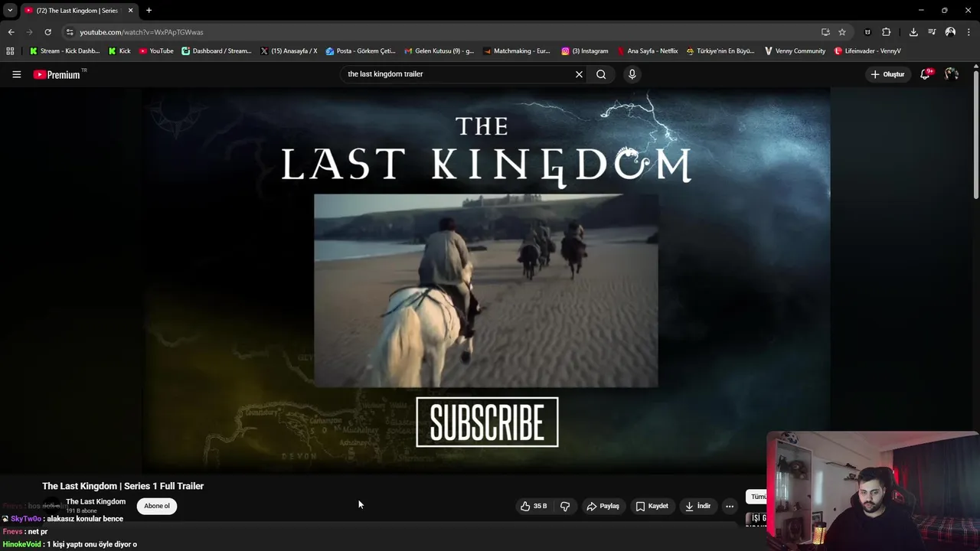Dislike the video with thumbs down
This screenshot has height=551, width=980.
tap(565, 506)
